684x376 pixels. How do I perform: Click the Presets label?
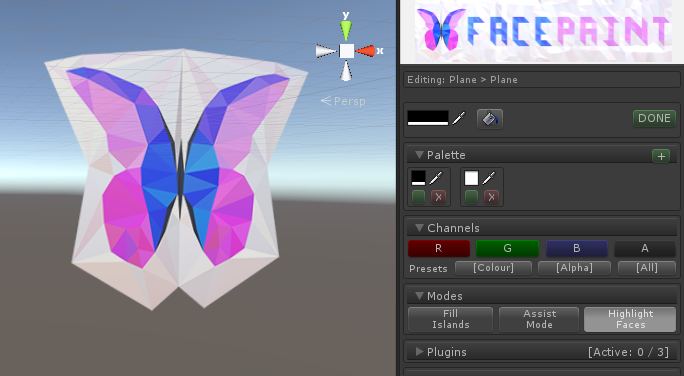click(428, 269)
